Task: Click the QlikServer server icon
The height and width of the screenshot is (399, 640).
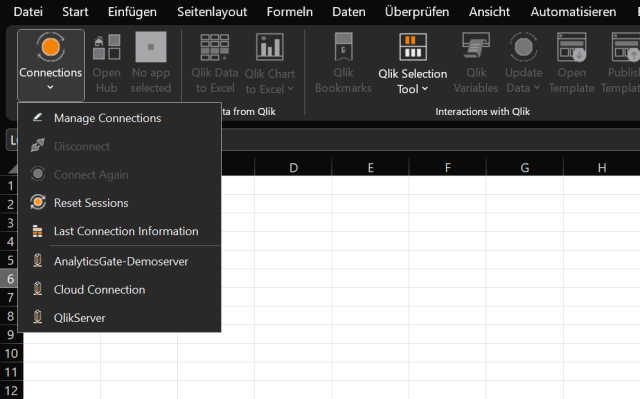Action: 38,317
